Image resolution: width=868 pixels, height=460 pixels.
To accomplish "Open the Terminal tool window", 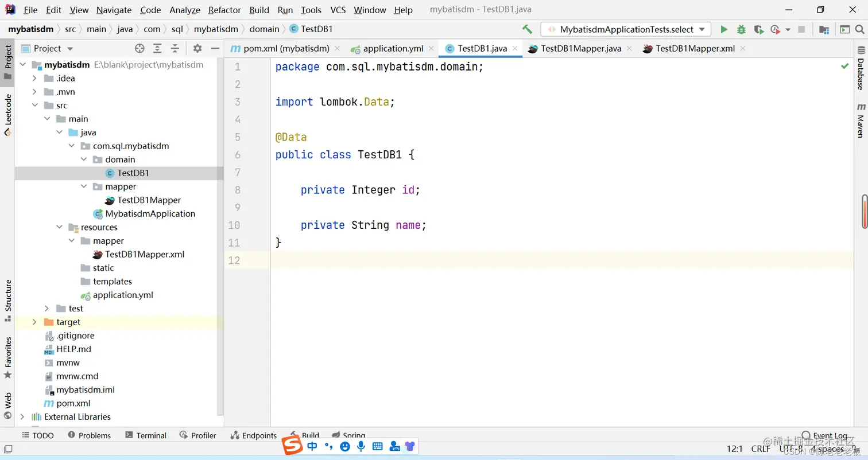I will [x=146, y=435].
